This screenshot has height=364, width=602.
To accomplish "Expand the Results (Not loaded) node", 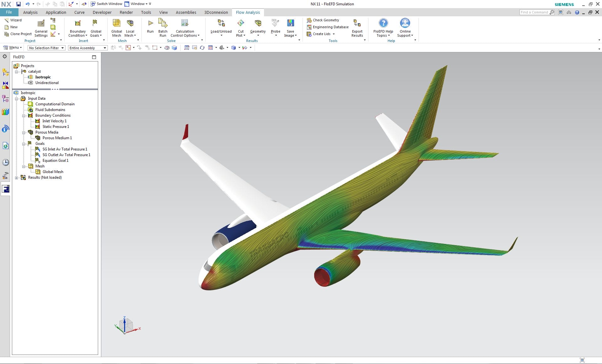I will 17,177.
